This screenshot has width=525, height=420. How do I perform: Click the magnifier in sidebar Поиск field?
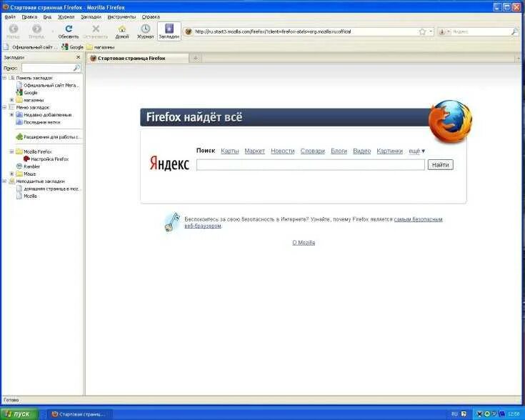(76, 68)
